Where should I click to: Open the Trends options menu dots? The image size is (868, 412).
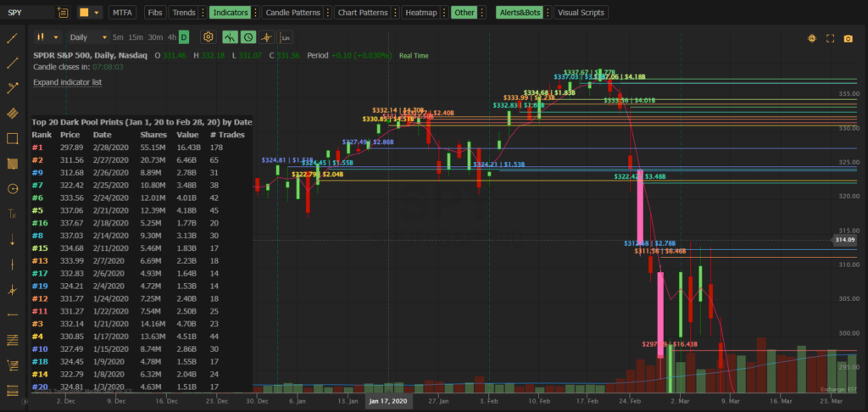(203, 12)
